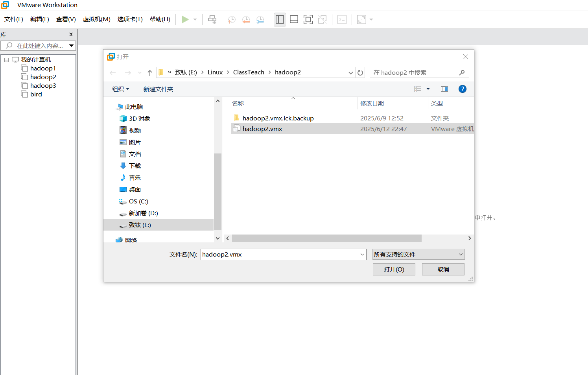Select hadoop3 in the library

[x=43, y=85]
